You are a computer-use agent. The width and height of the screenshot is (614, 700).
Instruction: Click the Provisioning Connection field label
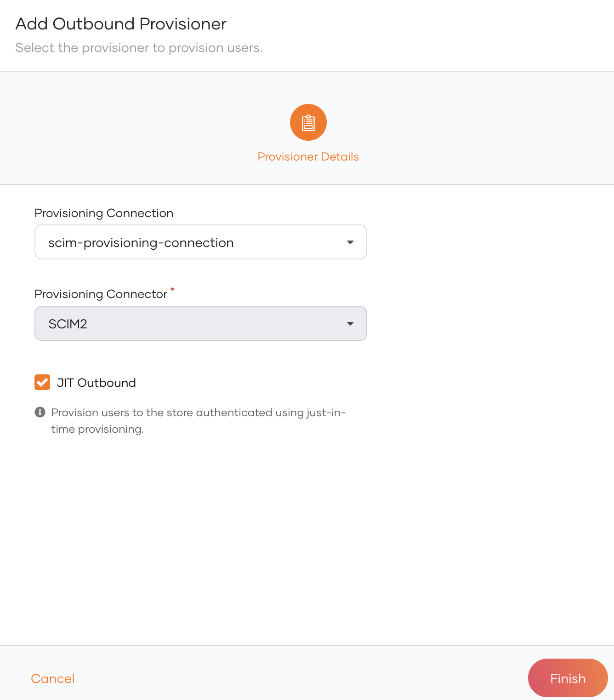click(104, 213)
